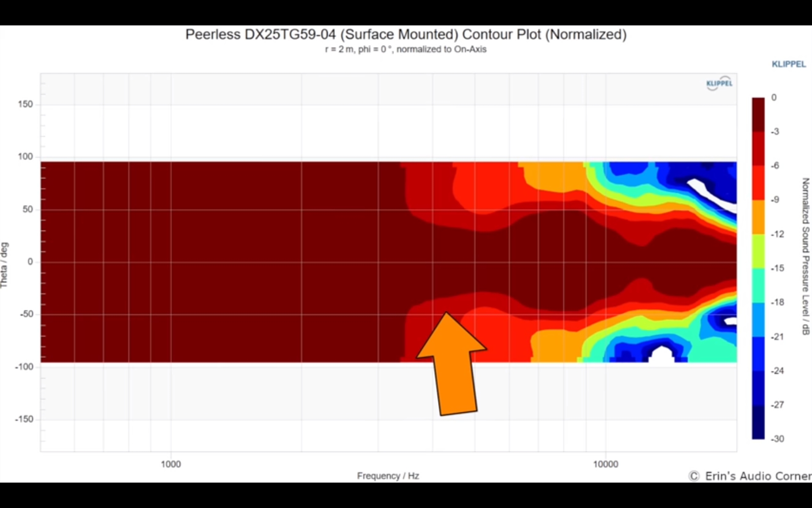Screen dimensions: 812x508
Task: Click the colorbar label '-21'
Action: point(777,337)
